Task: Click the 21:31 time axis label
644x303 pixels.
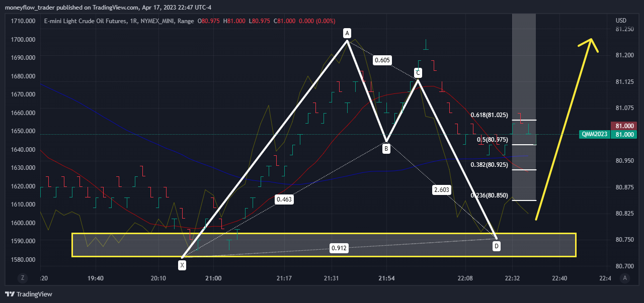Action: point(332,278)
